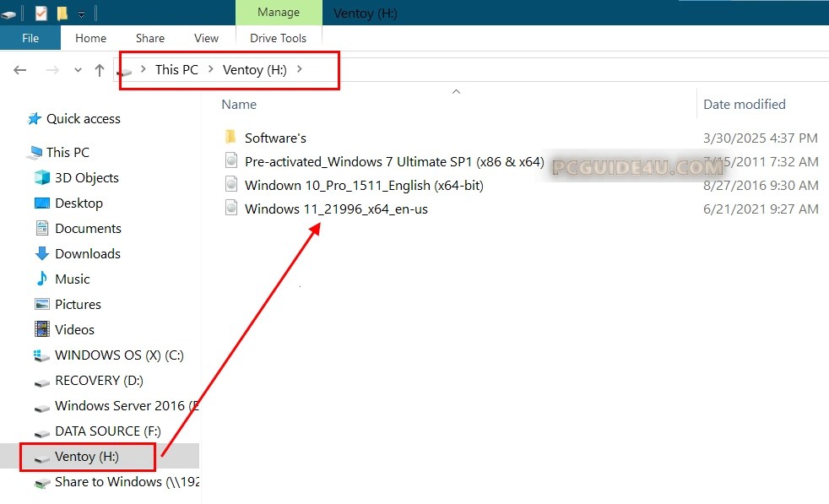829x504 pixels.
Task: Switch to the Home ribbon tab
Action: (90, 38)
